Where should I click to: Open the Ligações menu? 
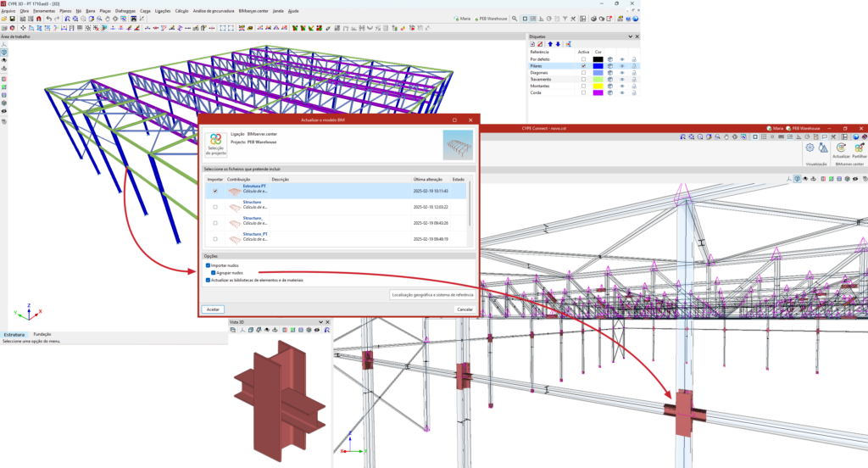163,11
